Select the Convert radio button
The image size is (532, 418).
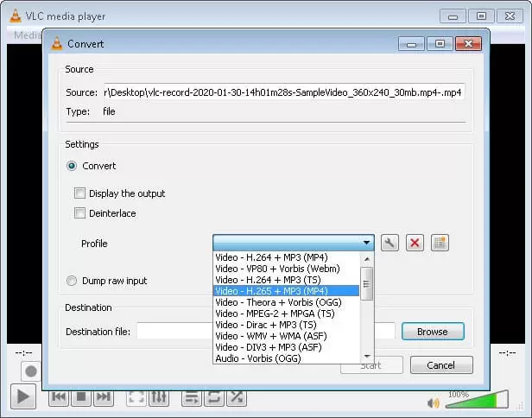pyautogui.click(x=72, y=166)
